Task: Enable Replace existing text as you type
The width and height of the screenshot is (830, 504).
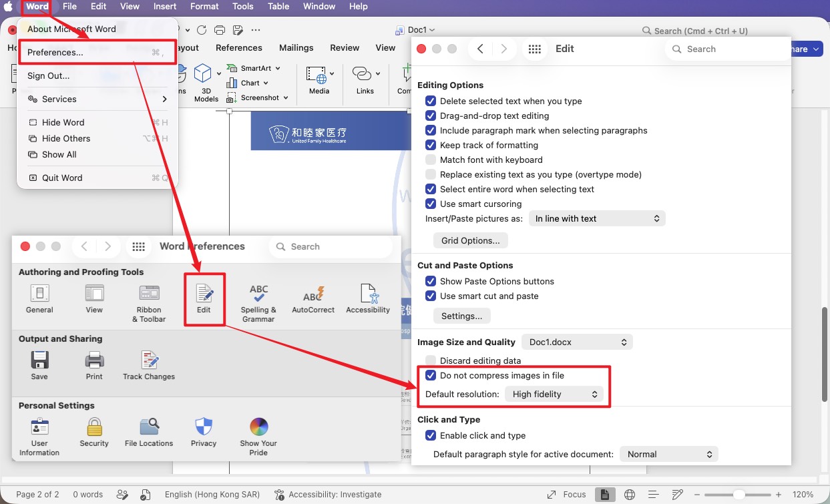Action: click(x=431, y=175)
